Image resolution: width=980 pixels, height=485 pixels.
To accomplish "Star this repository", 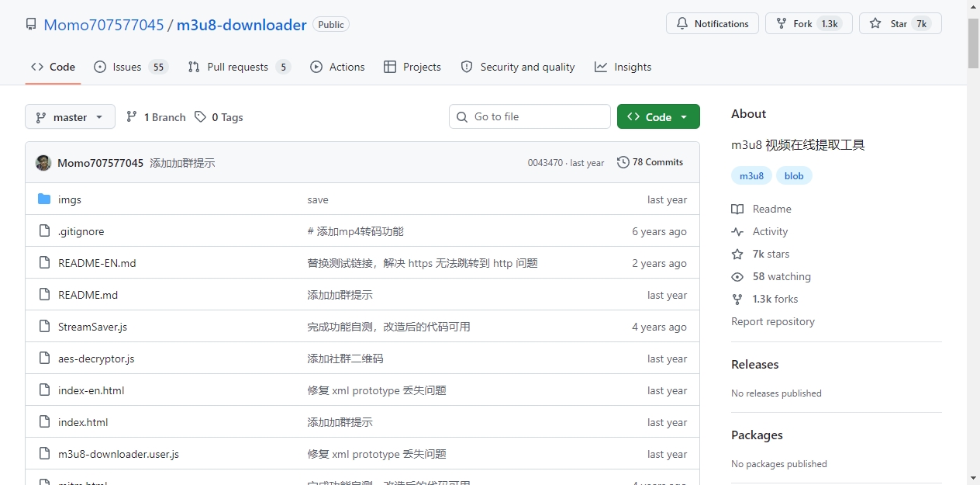I will point(900,24).
